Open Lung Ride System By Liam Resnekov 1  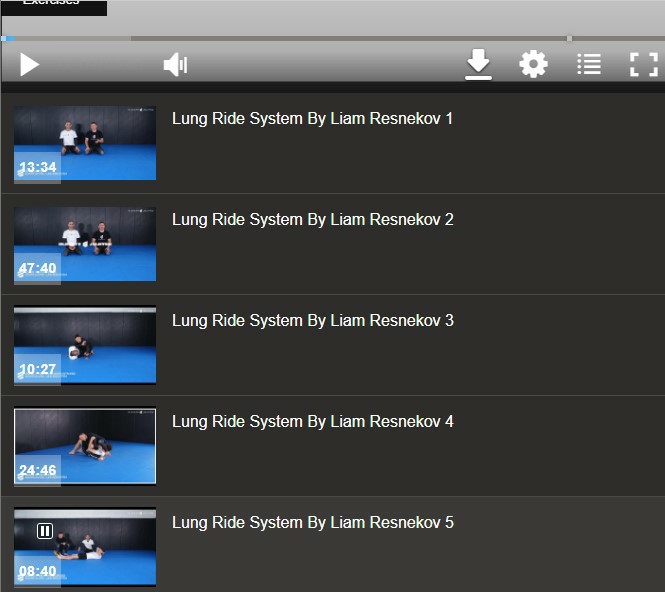(x=312, y=119)
